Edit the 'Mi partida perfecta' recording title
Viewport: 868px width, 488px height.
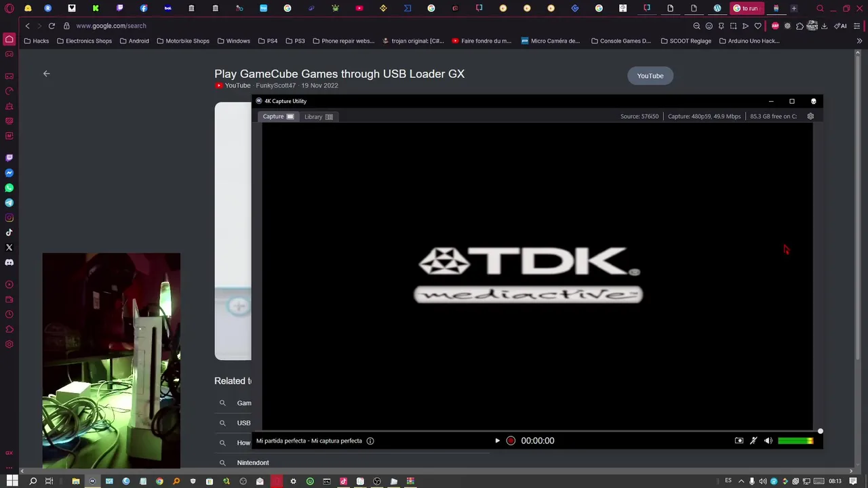[x=309, y=441]
